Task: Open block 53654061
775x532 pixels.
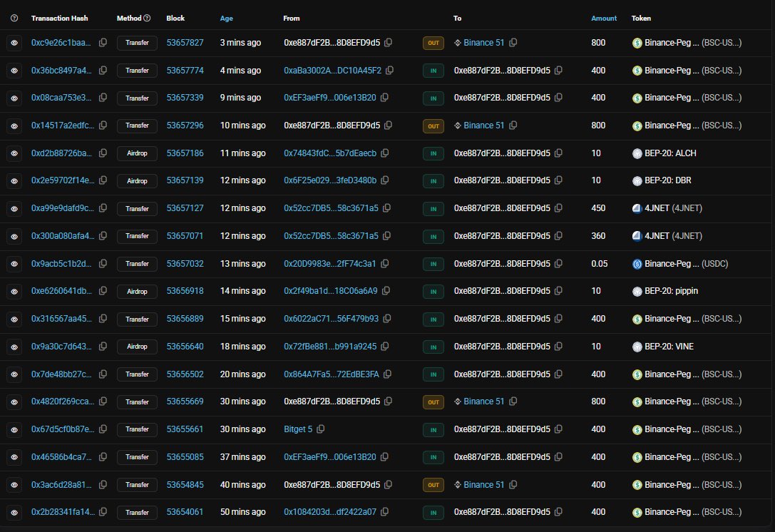Action: 185,512
